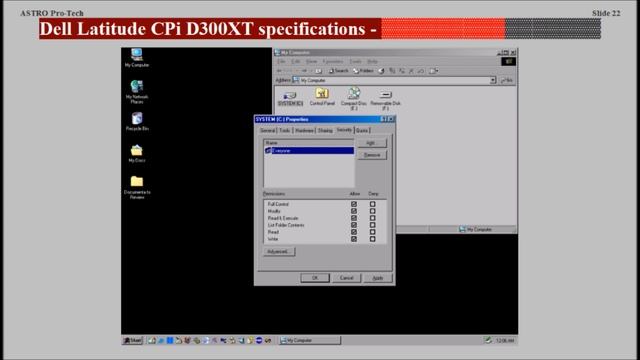Screen dimensions: 640x360
Task: Open the View menu in My Computer
Action: click(311, 62)
